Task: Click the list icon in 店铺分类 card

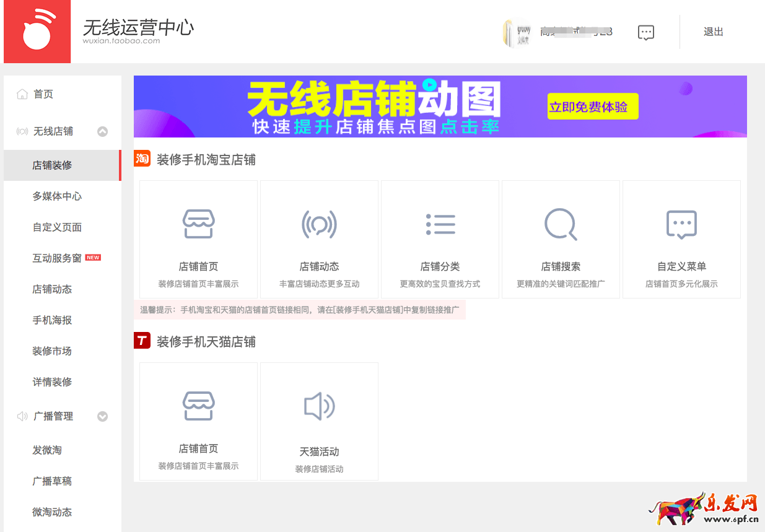Action: pos(440,224)
